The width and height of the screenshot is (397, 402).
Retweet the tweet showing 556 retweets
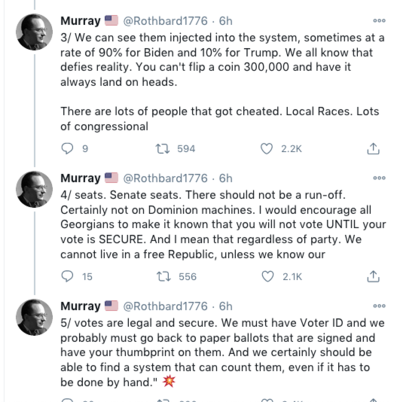pyautogui.click(x=164, y=276)
